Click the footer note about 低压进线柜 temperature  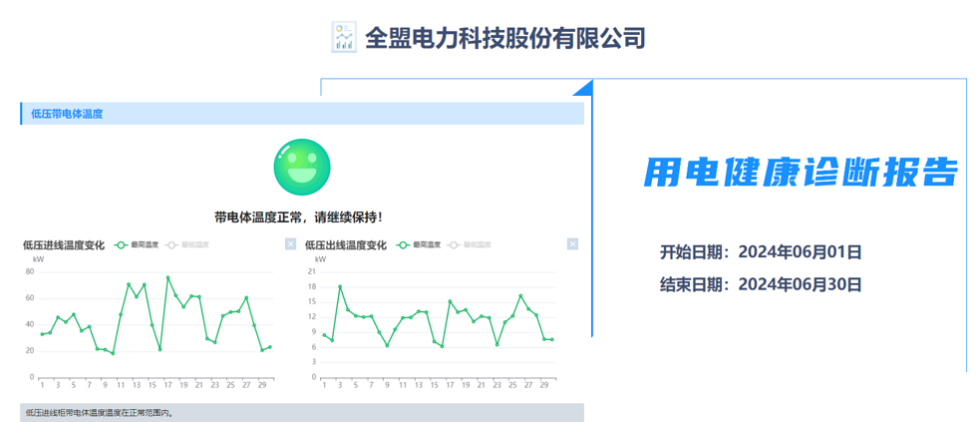coord(99,412)
